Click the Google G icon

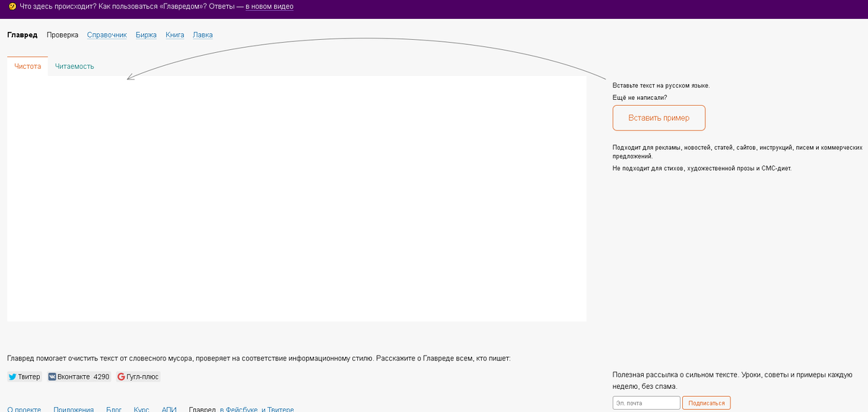122,377
